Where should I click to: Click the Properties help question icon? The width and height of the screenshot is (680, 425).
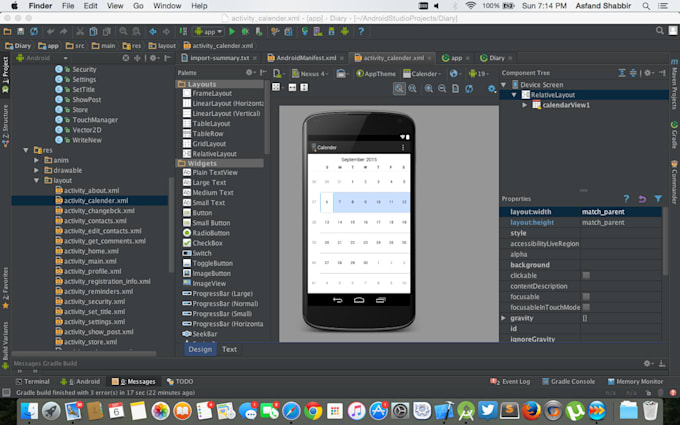point(626,199)
